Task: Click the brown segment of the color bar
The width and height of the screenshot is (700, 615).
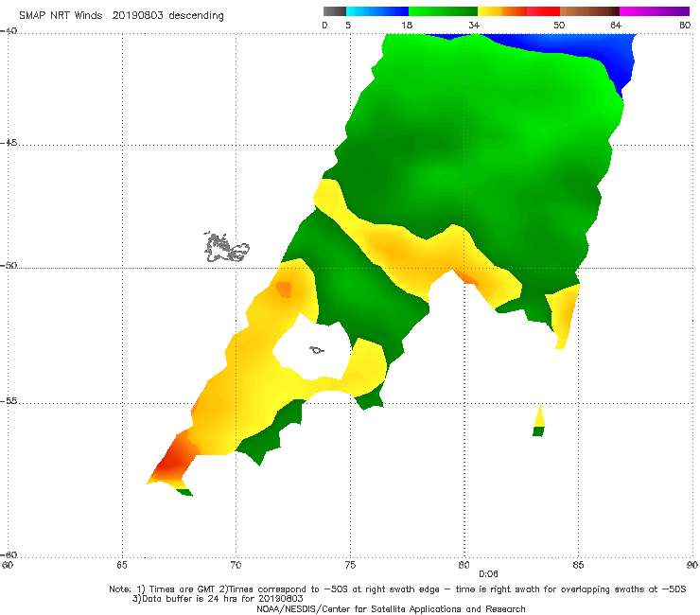Action: point(589,11)
